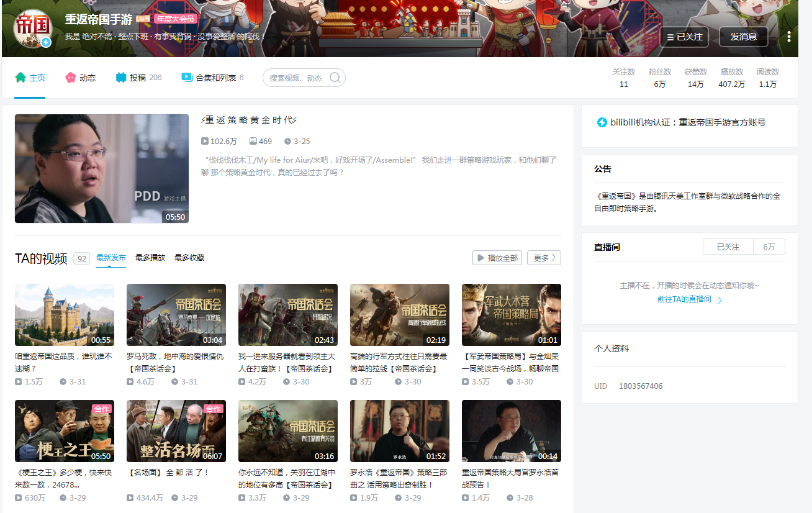Click the 播放全部 play all button

point(497,258)
